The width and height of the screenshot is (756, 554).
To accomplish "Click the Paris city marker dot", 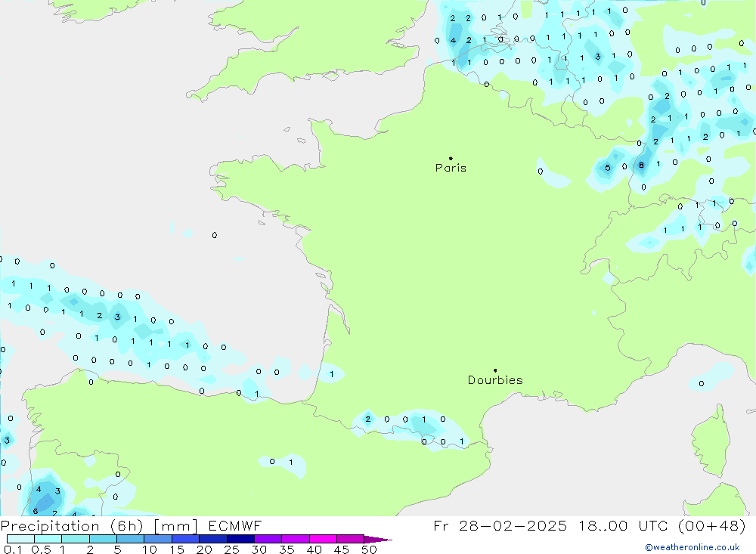I will (451, 158).
